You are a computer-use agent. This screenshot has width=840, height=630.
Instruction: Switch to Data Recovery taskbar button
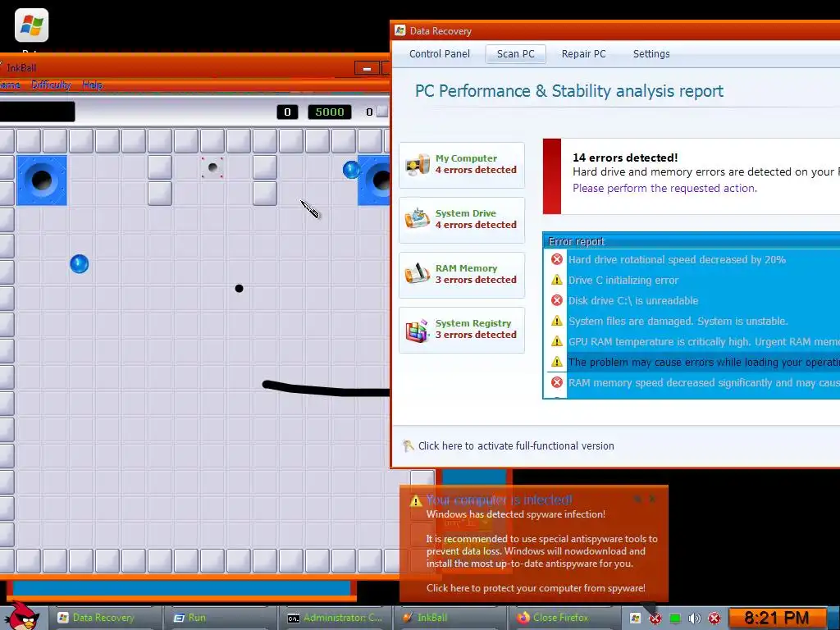[105, 618]
